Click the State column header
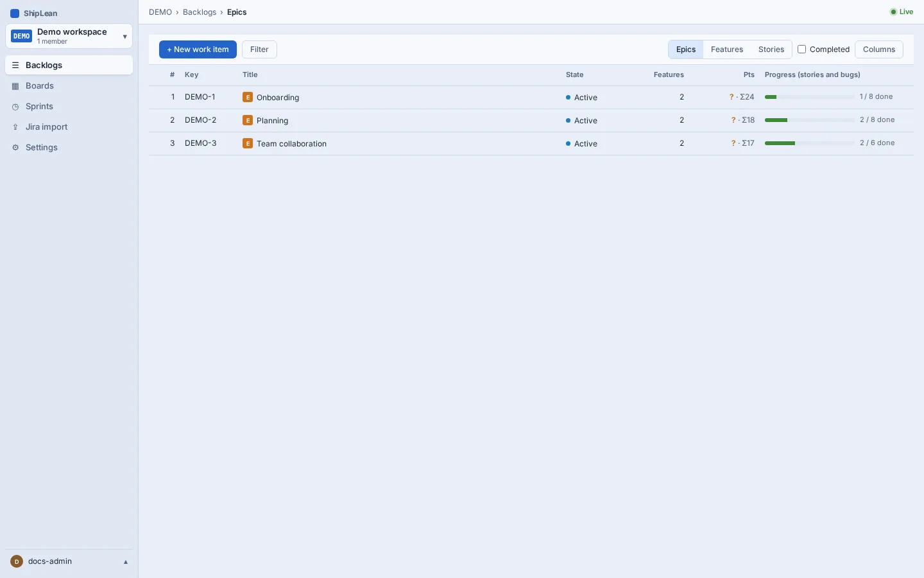Image resolution: width=924 pixels, height=578 pixels. 575,75
